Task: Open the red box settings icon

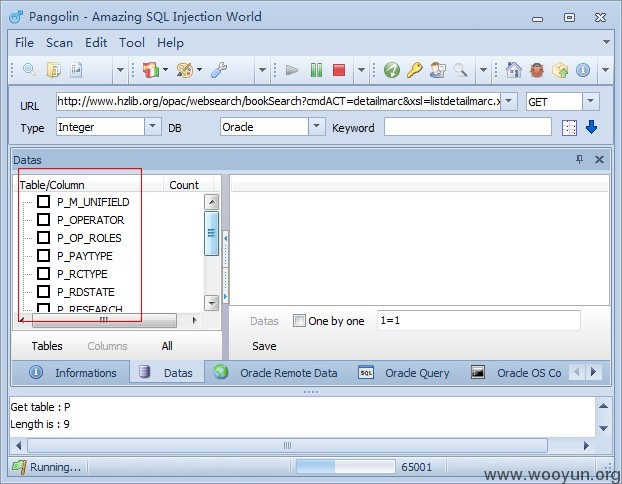Action: (151, 70)
